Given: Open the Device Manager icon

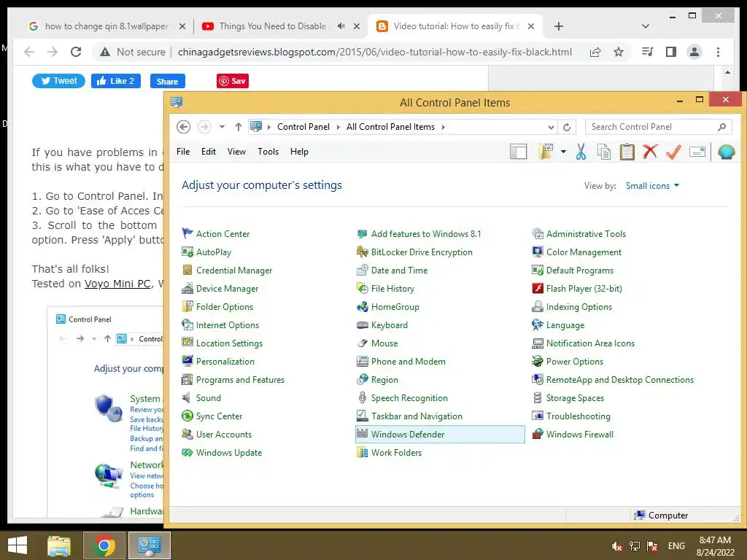Looking at the screenshot, I should [x=187, y=289].
